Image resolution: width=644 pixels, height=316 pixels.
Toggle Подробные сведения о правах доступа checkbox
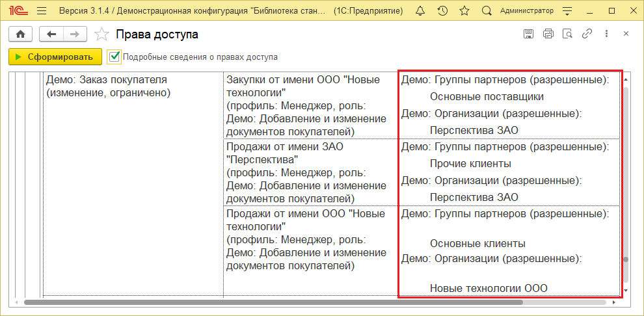click(x=114, y=57)
